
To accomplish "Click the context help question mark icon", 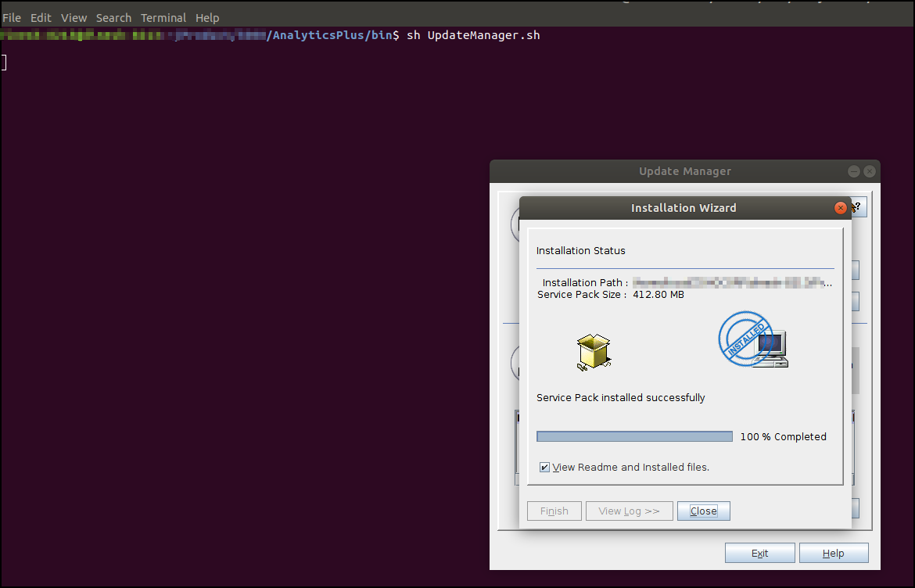I will [x=858, y=206].
